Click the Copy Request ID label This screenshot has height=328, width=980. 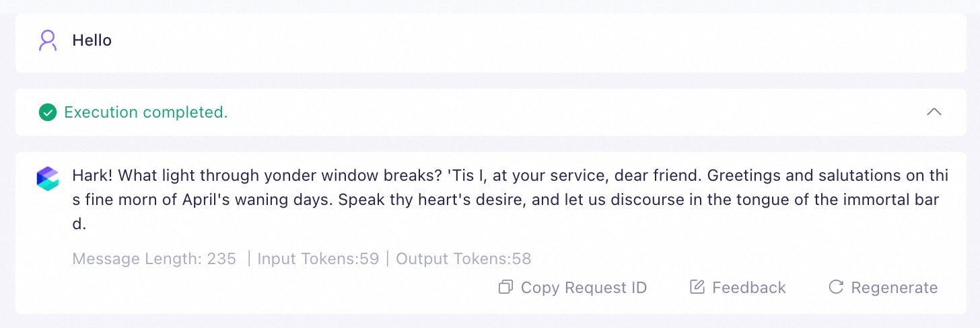(x=584, y=288)
